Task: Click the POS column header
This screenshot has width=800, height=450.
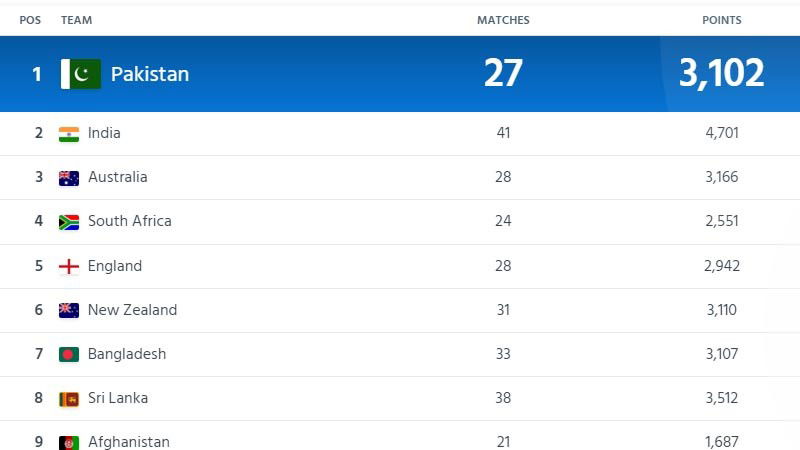Action: (x=30, y=20)
